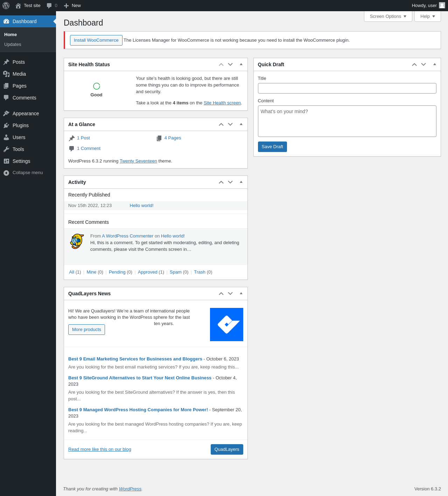Screen dimensions: 448x496
Task: Open the user avatar in admin bar
Action: pos(442,5)
